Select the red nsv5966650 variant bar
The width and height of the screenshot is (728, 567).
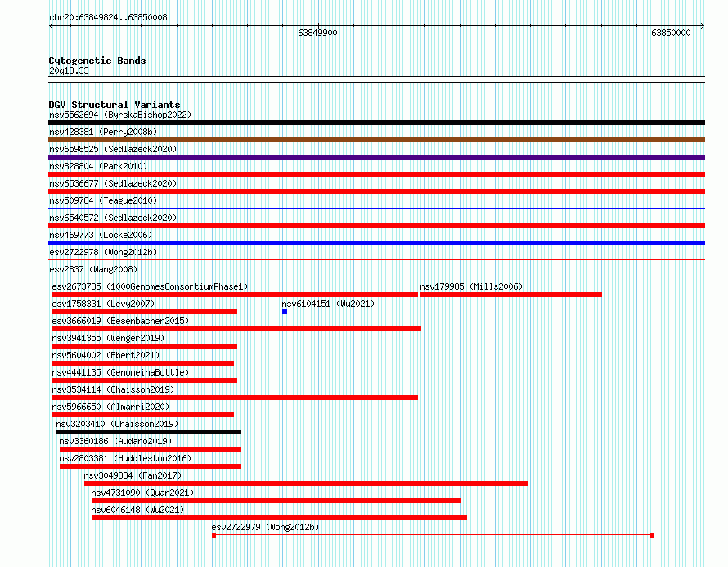point(143,415)
